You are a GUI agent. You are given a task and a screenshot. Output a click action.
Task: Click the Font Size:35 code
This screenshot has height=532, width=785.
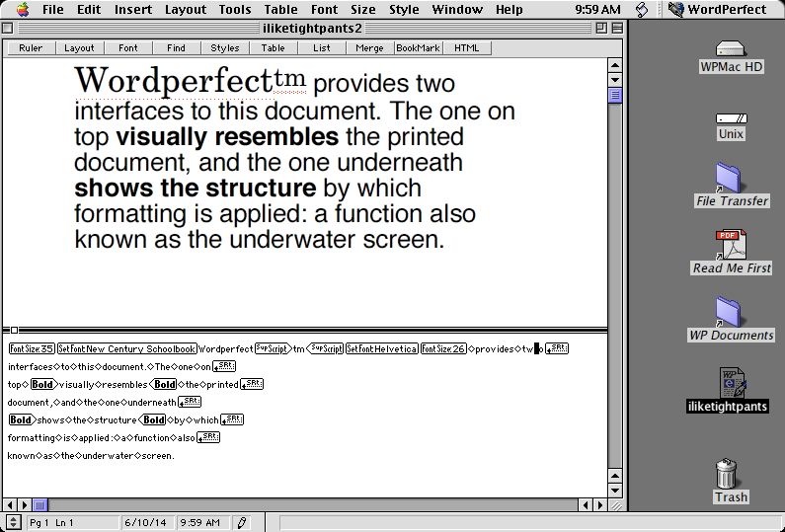32,348
